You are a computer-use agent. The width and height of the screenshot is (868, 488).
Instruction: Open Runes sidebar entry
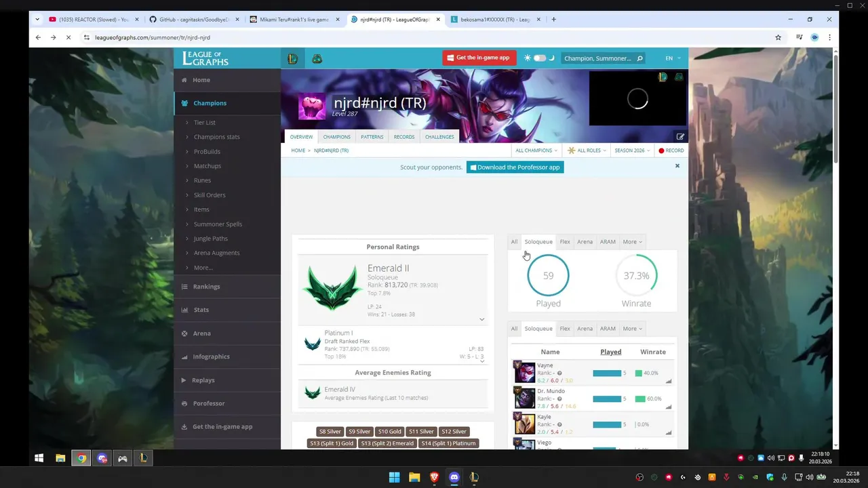202,180
